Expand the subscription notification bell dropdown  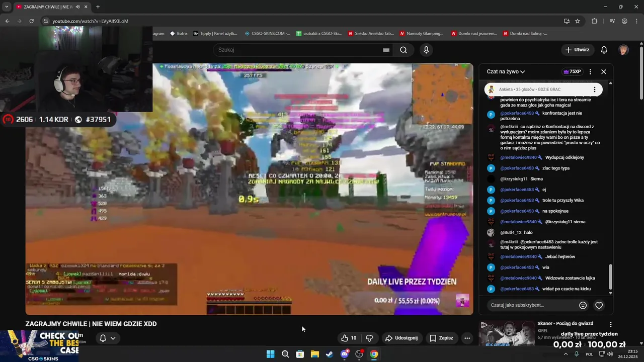108,338
